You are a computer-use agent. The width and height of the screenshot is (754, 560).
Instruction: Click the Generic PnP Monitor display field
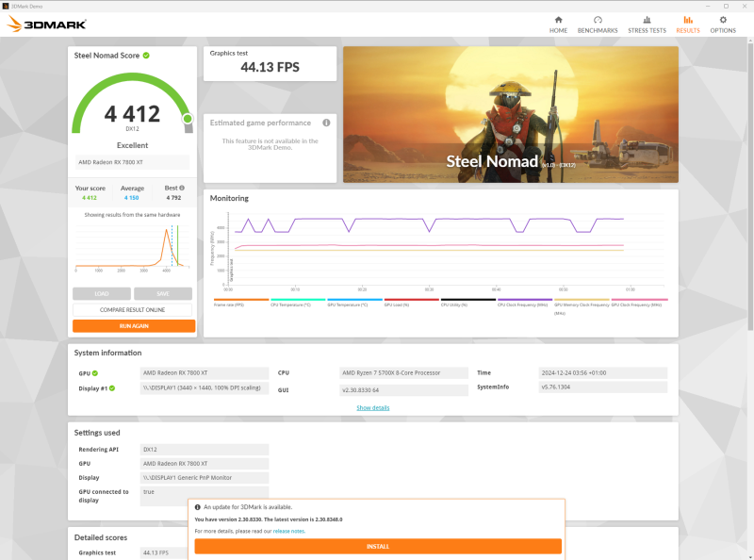point(205,478)
